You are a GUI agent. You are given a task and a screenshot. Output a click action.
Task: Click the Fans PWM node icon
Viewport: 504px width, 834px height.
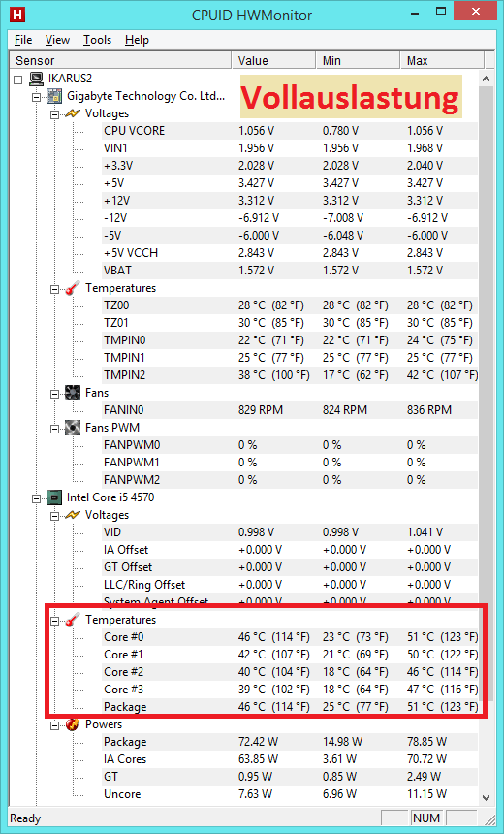(73, 428)
